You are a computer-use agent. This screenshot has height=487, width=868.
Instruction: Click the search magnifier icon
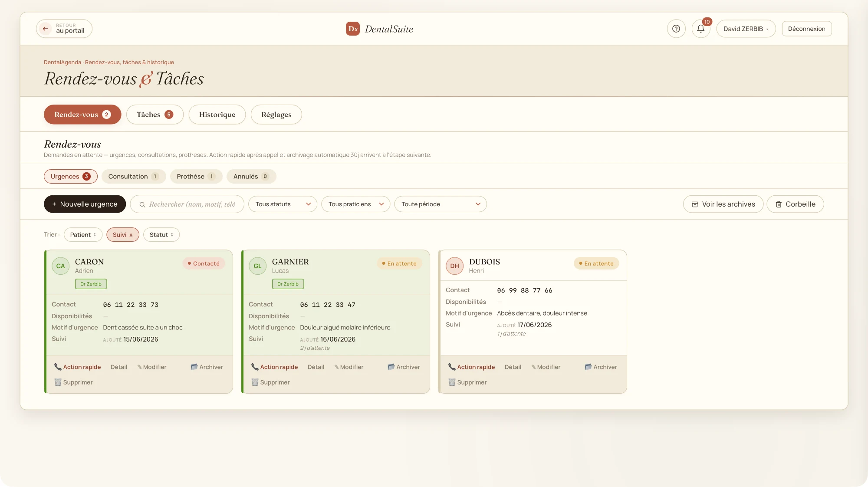tap(142, 204)
